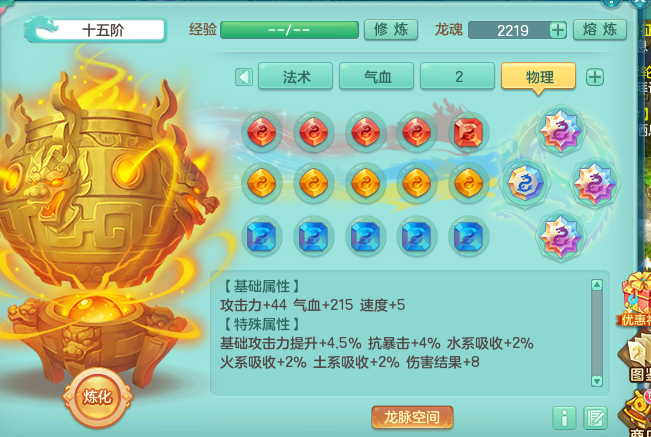Image resolution: width=651 pixels, height=437 pixels.
Task: Select the first red round dragon gem
Action: point(262,132)
